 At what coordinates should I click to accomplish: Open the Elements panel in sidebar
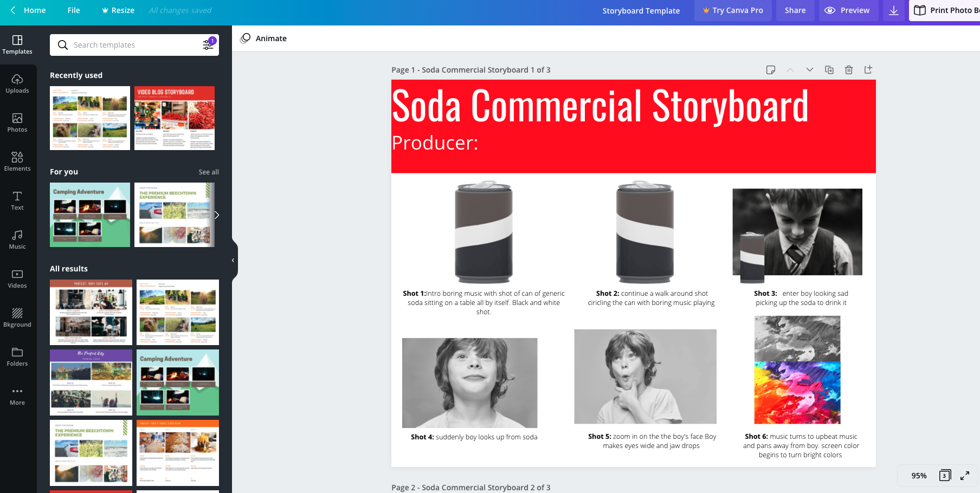click(x=17, y=161)
